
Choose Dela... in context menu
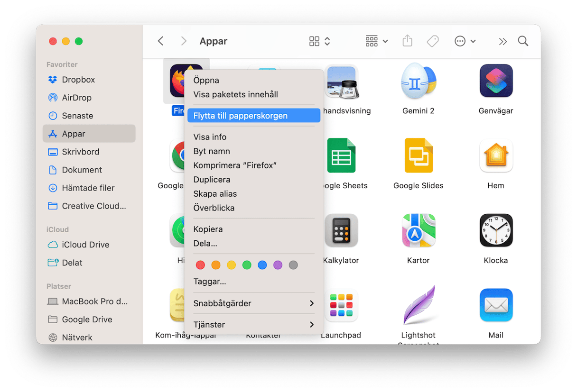pos(254,243)
